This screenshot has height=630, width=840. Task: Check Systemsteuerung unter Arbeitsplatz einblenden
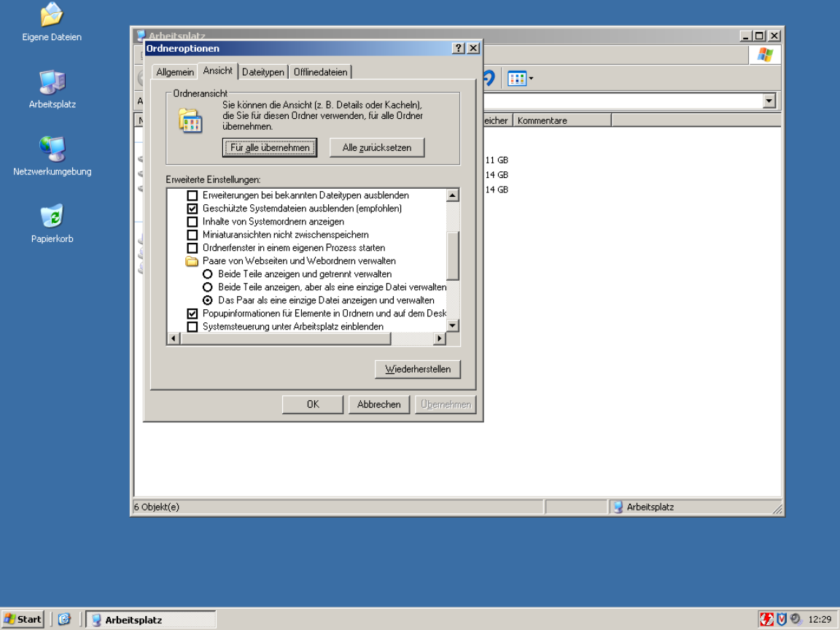coord(192,327)
